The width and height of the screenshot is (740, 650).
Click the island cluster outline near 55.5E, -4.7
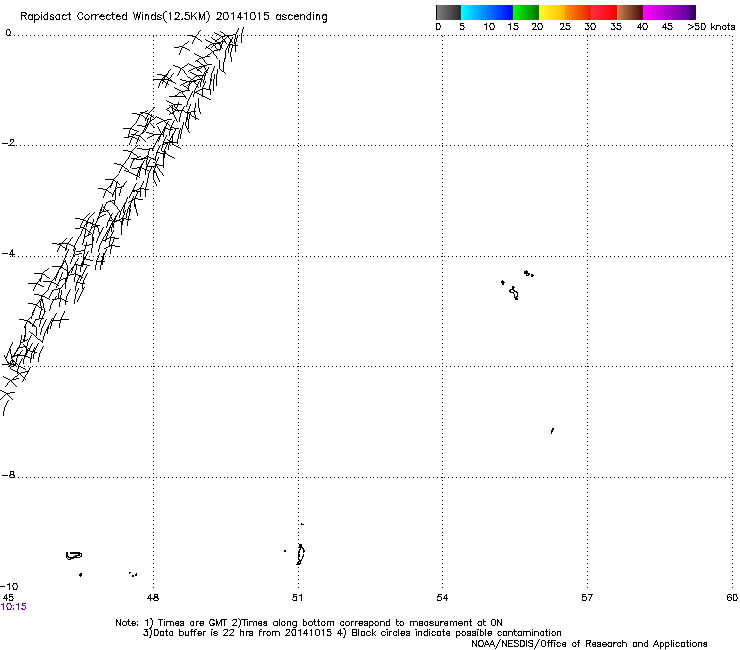pos(514,293)
